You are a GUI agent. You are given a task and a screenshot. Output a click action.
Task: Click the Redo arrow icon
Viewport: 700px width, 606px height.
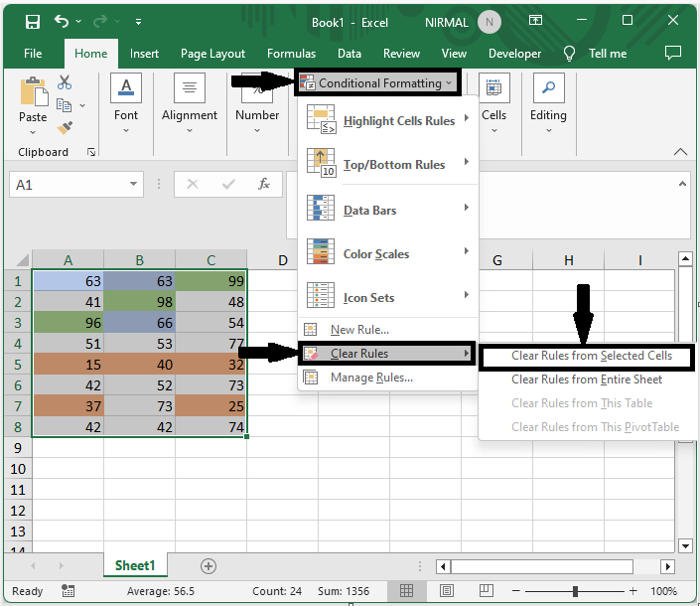100,21
